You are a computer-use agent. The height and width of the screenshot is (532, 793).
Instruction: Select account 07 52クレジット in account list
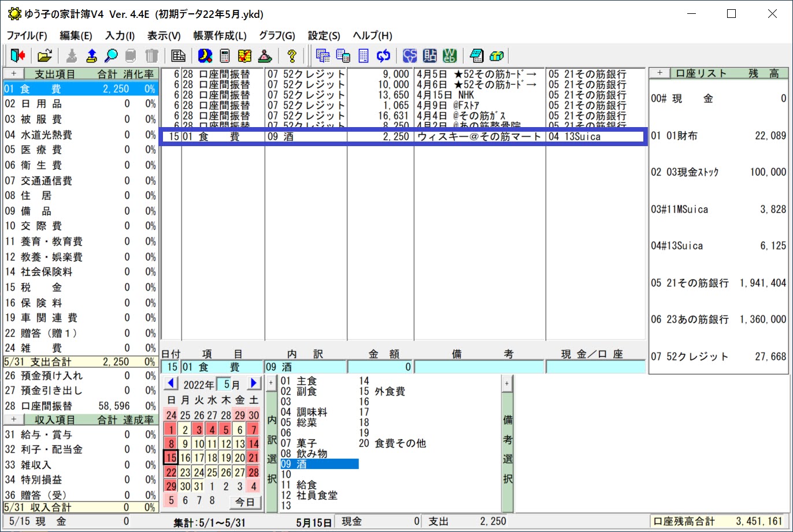point(718,356)
